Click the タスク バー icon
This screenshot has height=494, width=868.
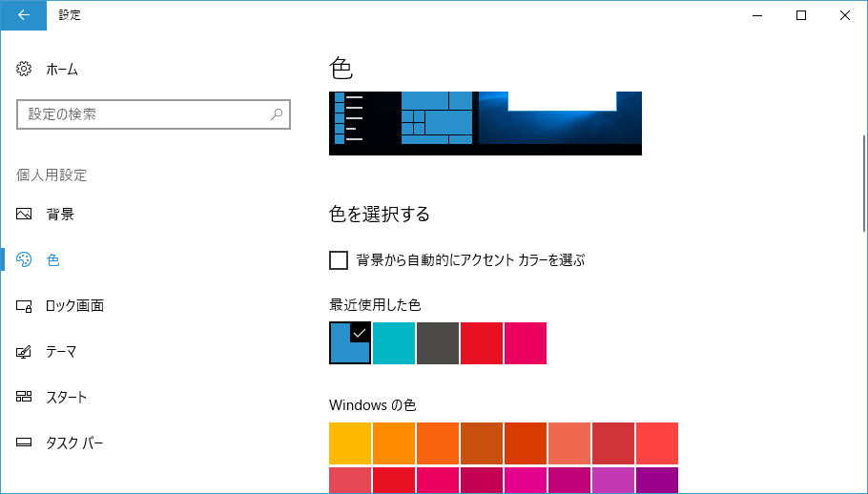point(24,443)
